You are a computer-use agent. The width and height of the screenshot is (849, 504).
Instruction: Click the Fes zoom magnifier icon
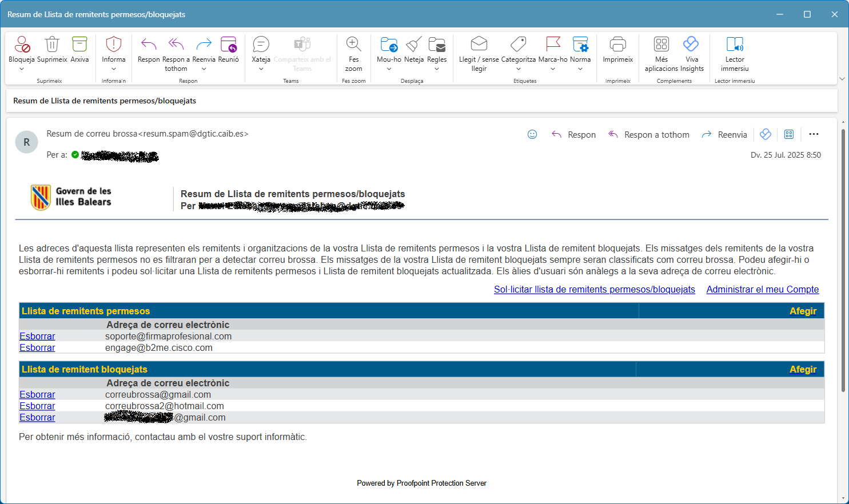[353, 45]
